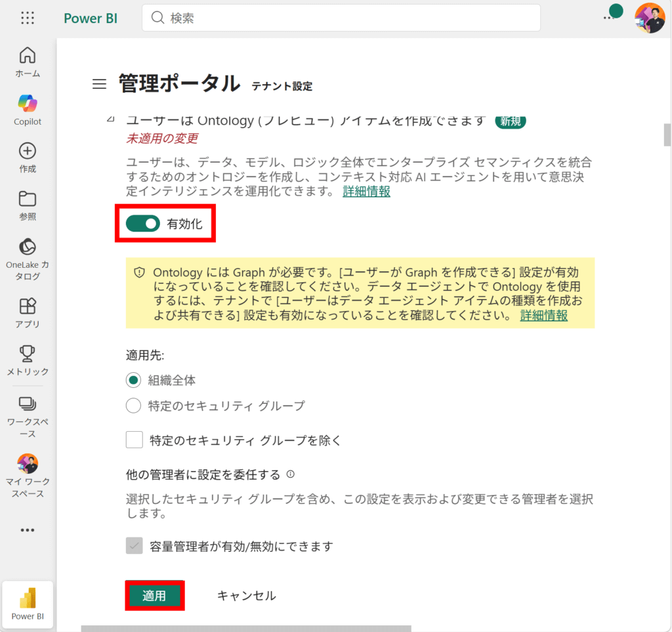Click the Create plus icon
Viewport: 672px width, 632px height.
[28, 158]
